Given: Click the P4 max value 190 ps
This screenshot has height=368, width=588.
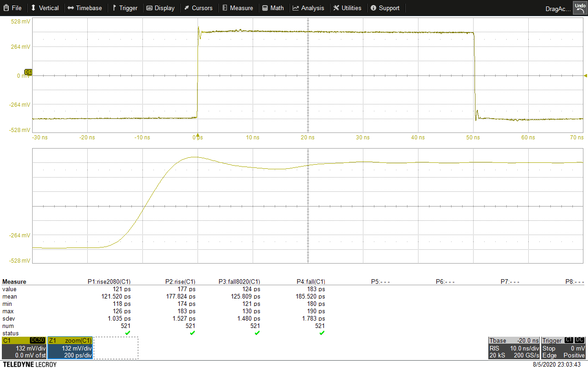Looking at the screenshot, I should pyautogui.click(x=316, y=311).
